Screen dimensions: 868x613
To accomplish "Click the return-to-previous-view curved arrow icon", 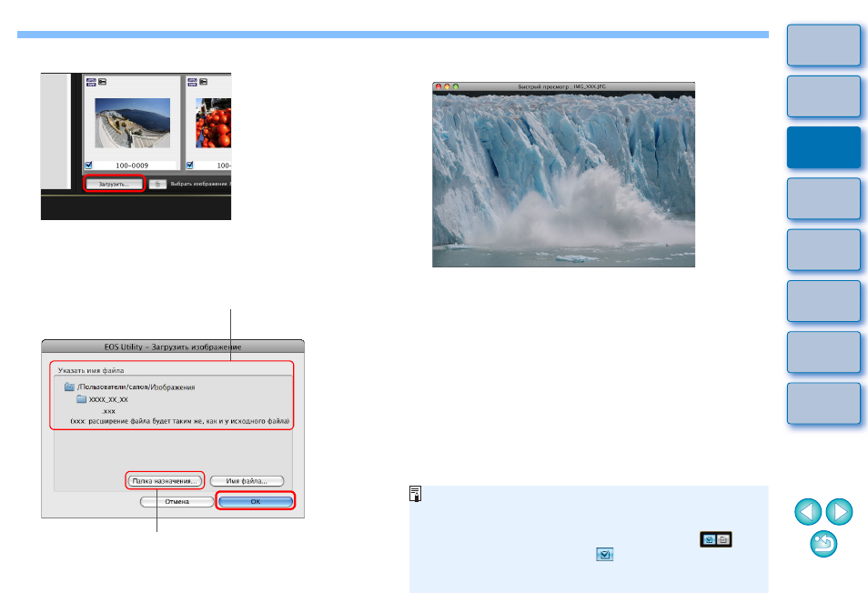I will [x=823, y=544].
